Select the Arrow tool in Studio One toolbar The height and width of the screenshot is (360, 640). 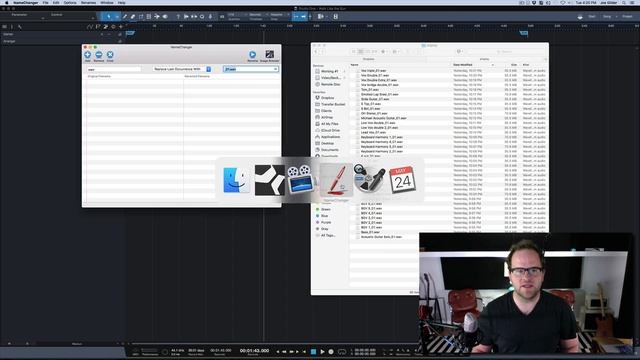[x=109, y=17]
